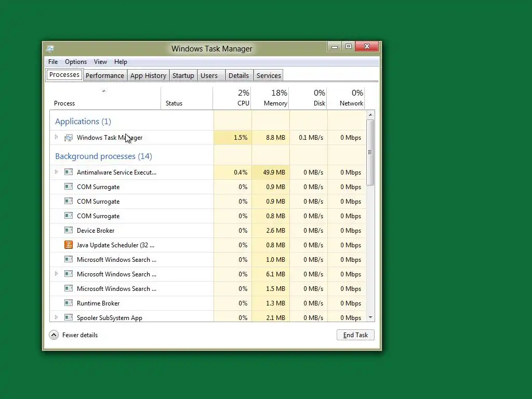Click the Java Update Scheduler icon

[x=69, y=245]
